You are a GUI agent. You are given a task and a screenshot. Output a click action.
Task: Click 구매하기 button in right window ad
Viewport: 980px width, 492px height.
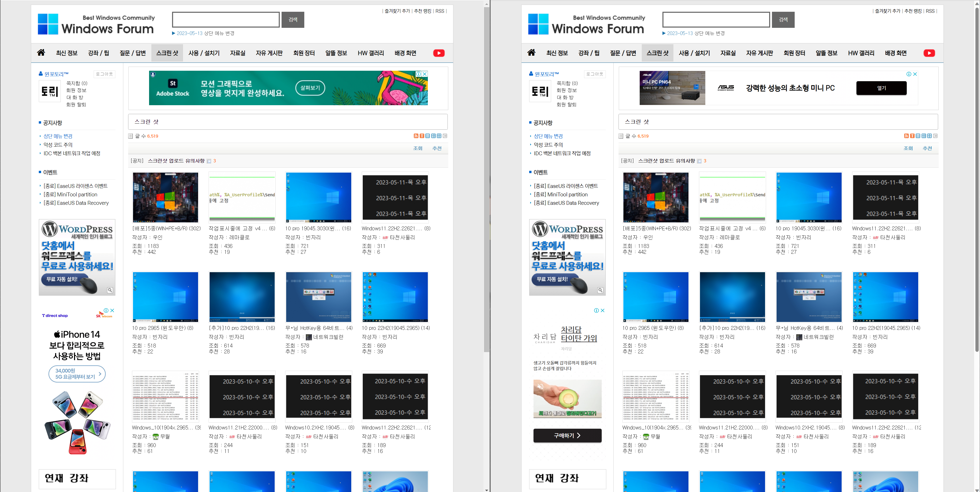pyautogui.click(x=567, y=435)
